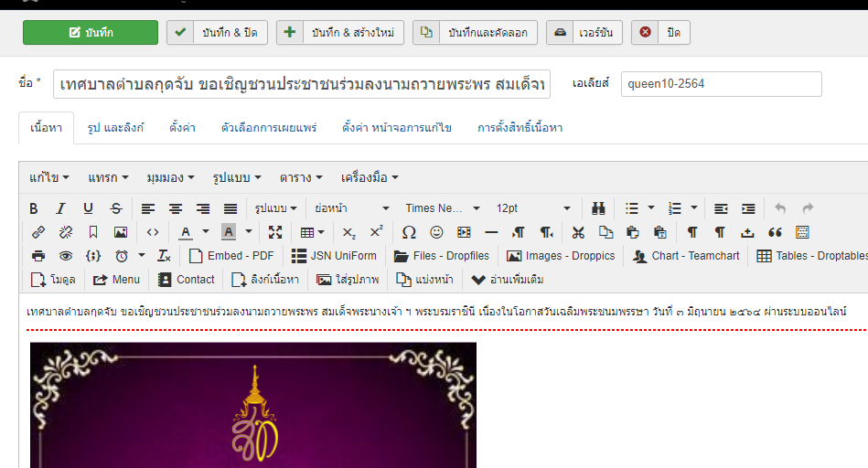Open the Times New Roman font dropdown
The width and height of the screenshot is (868, 468).
click(443, 208)
